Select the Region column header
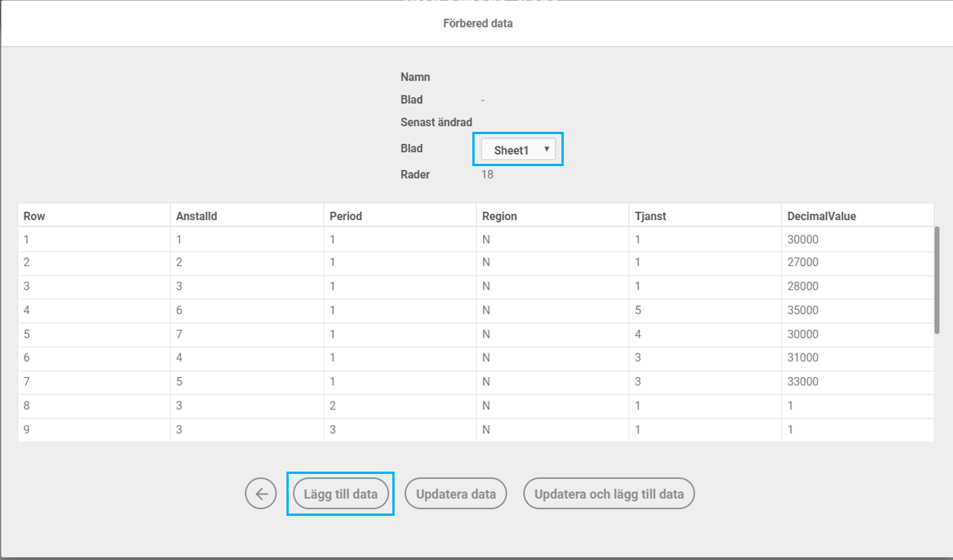Viewport: 953px width, 560px height. tap(500, 216)
